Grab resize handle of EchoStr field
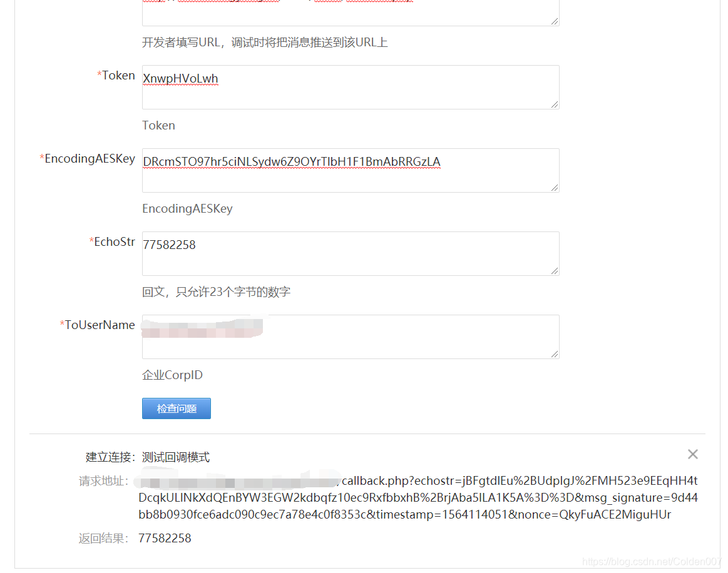728x573 pixels. pyautogui.click(x=555, y=270)
